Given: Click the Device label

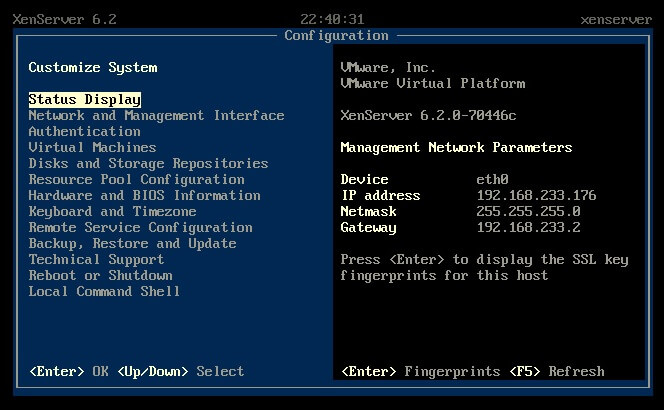Looking at the screenshot, I should point(364,180).
